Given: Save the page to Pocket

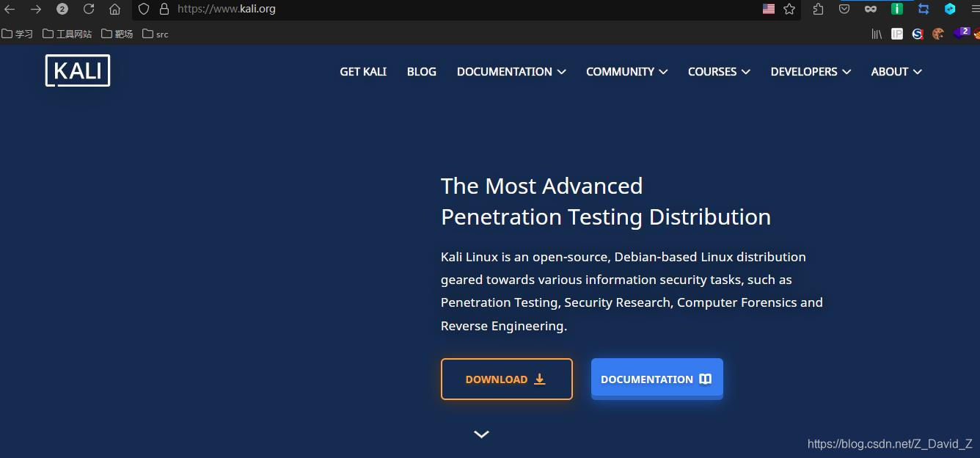Looking at the screenshot, I should (844, 9).
